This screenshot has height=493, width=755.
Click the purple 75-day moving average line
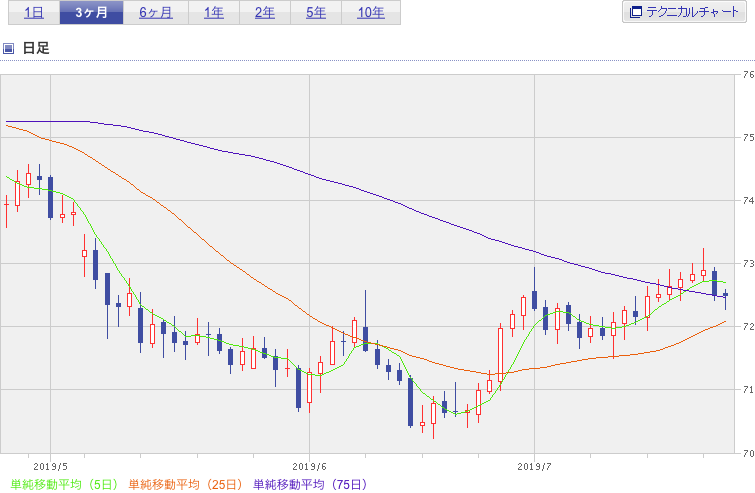(366, 192)
